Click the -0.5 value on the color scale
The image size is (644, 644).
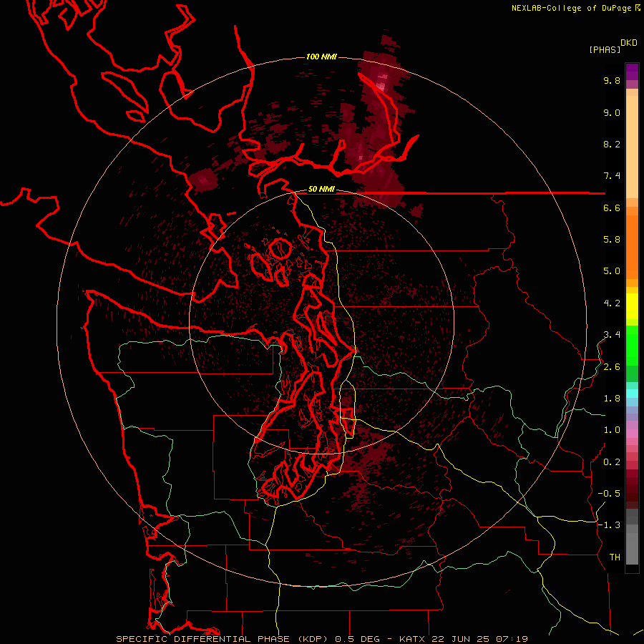[609, 494]
